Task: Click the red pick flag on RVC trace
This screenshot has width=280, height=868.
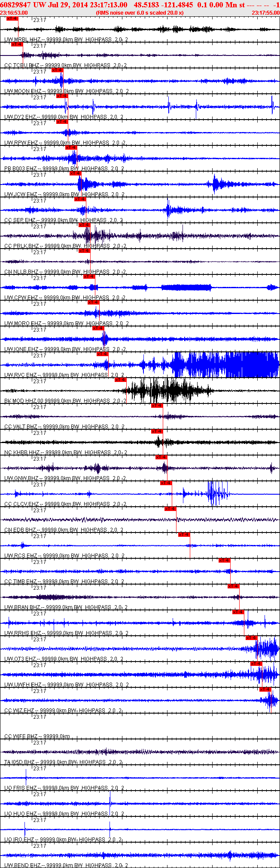Action: point(103,354)
